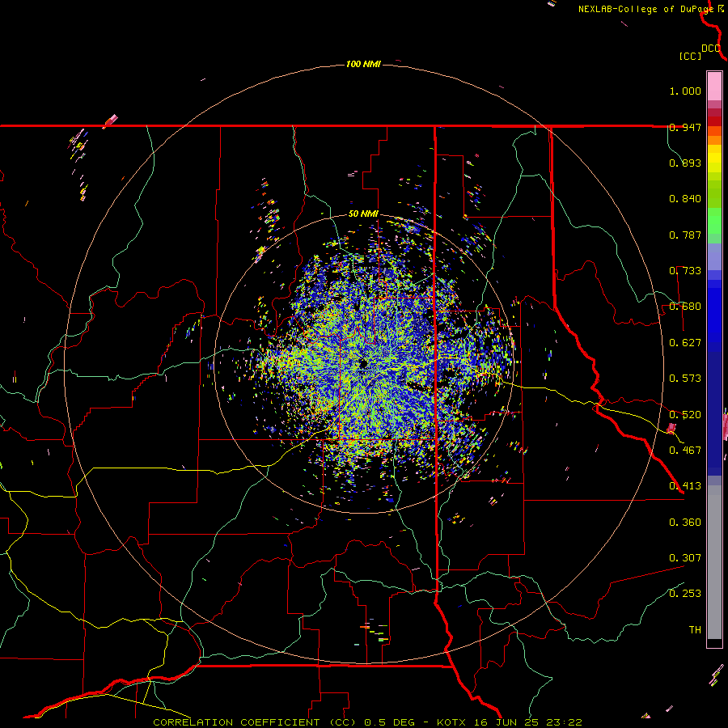
Task: Click the 0.467 scale value
Action: point(685,450)
